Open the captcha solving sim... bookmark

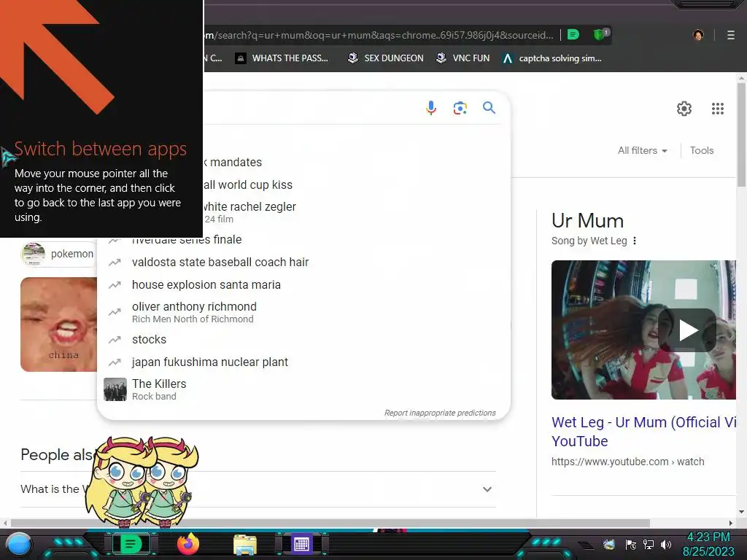point(552,58)
